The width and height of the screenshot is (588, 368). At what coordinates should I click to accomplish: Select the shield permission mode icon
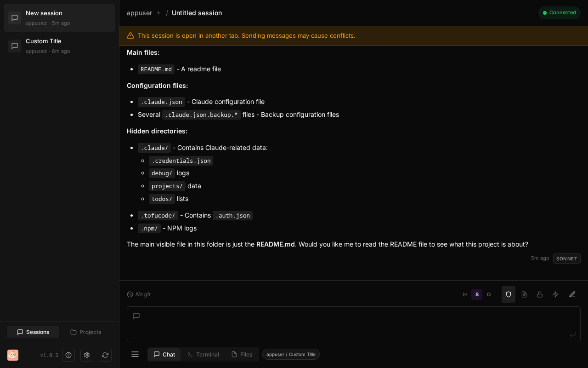tap(508, 294)
